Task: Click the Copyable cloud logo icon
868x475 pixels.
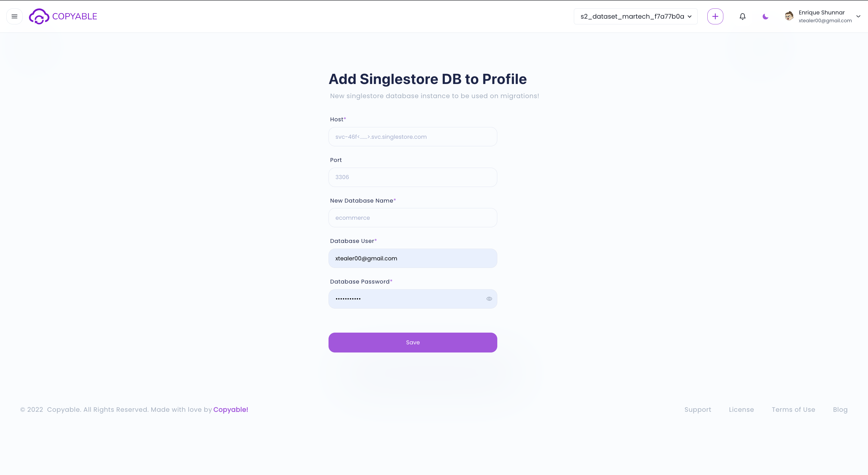Action: [x=39, y=17]
